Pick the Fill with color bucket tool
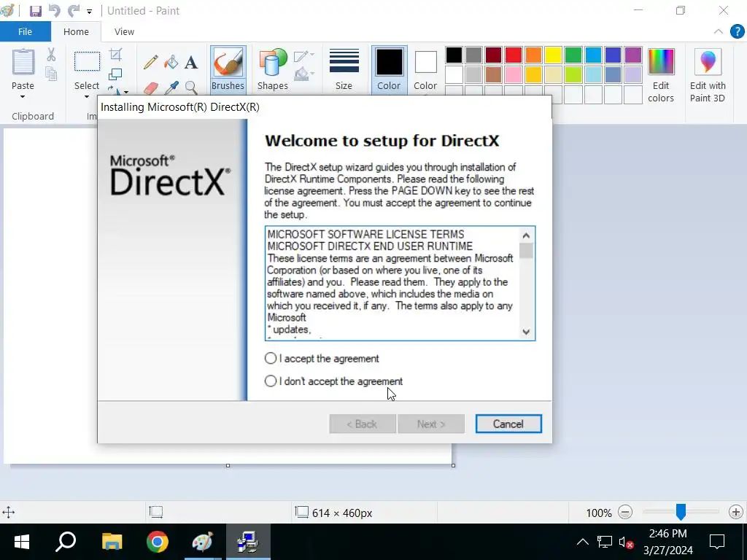This screenshot has width=747, height=560. click(x=171, y=63)
